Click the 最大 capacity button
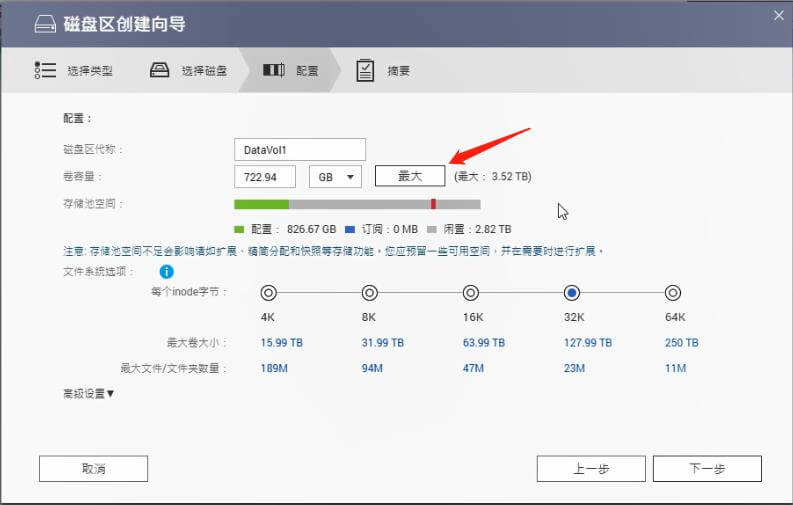Viewport: 793px width, 505px height. pos(410,176)
